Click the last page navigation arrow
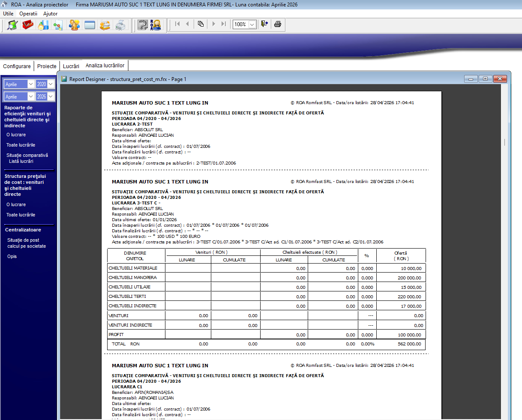This screenshot has width=522, height=420. pyautogui.click(x=224, y=24)
